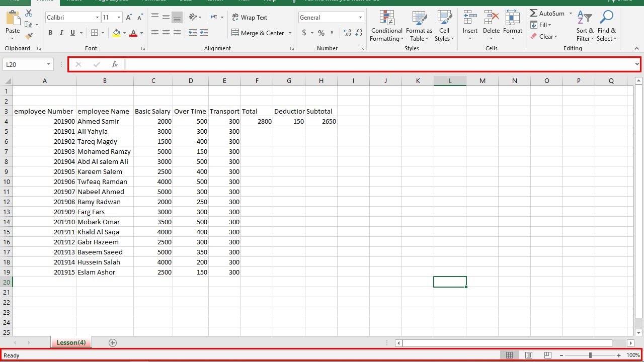Click the Borders icon

tap(94, 33)
